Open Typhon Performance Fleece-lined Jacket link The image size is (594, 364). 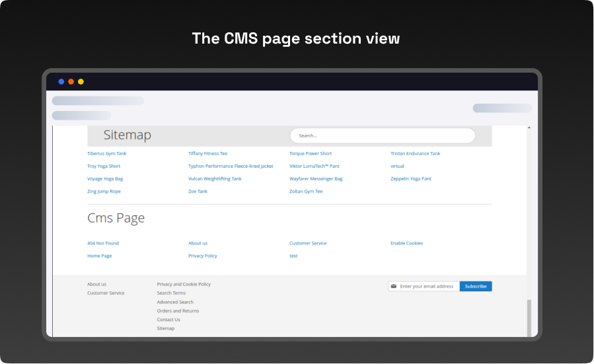point(231,166)
